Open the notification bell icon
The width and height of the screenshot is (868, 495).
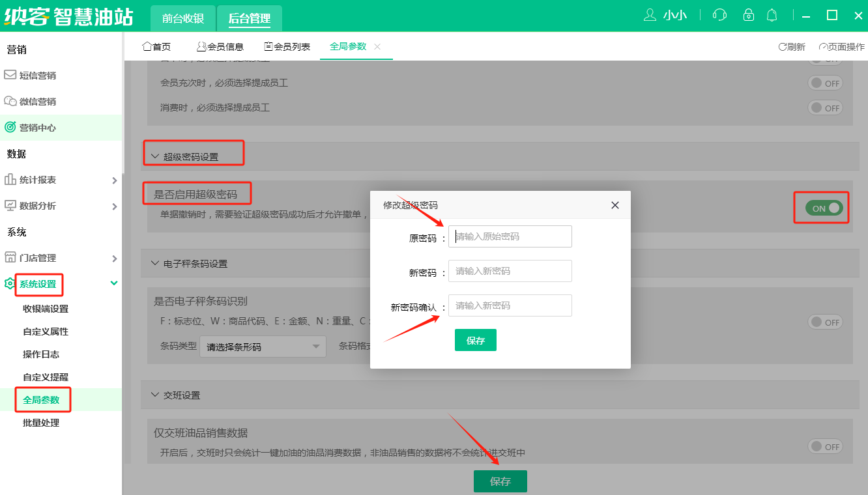pos(772,15)
